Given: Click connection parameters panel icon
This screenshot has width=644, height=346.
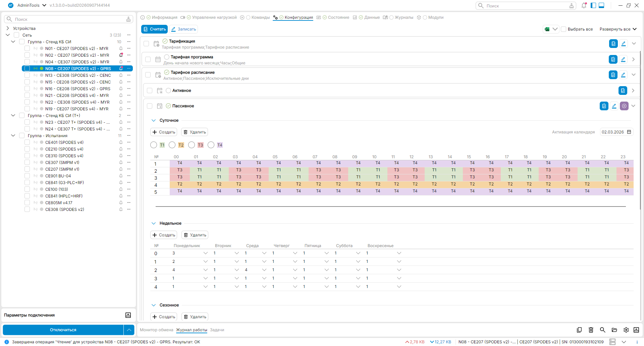Looking at the screenshot, I should coord(128,315).
